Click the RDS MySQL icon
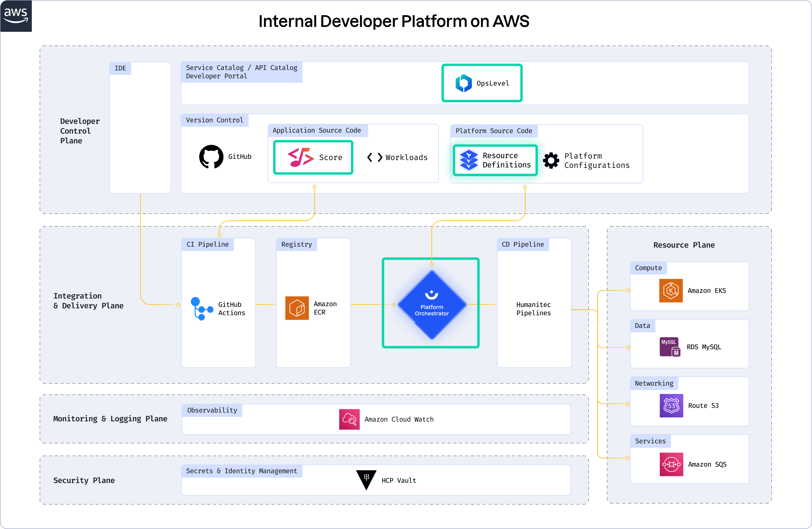The image size is (812, 529). pos(670,347)
